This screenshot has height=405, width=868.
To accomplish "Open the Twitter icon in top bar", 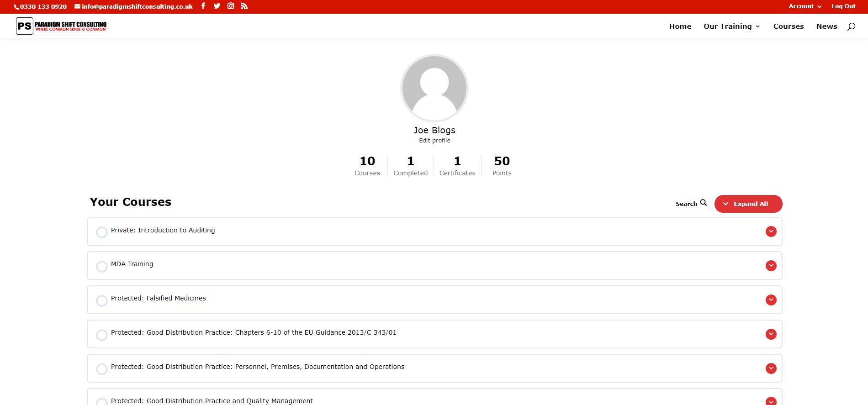I will click(217, 6).
